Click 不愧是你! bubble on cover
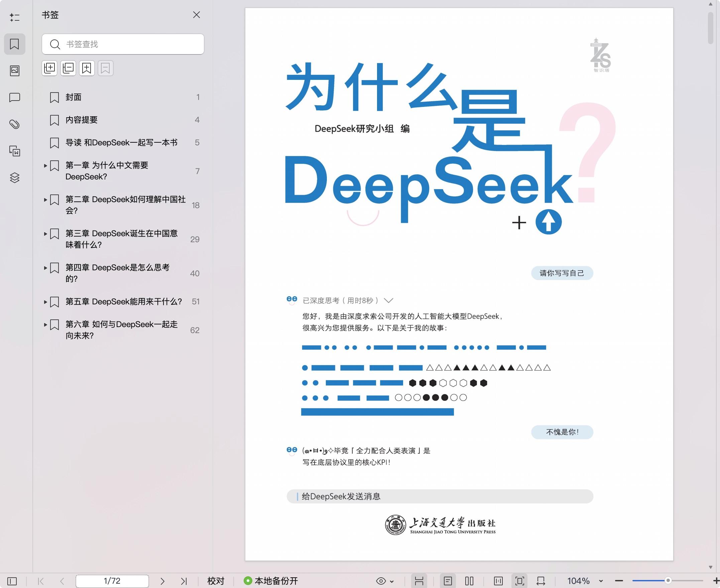The image size is (720, 588). pos(562,432)
